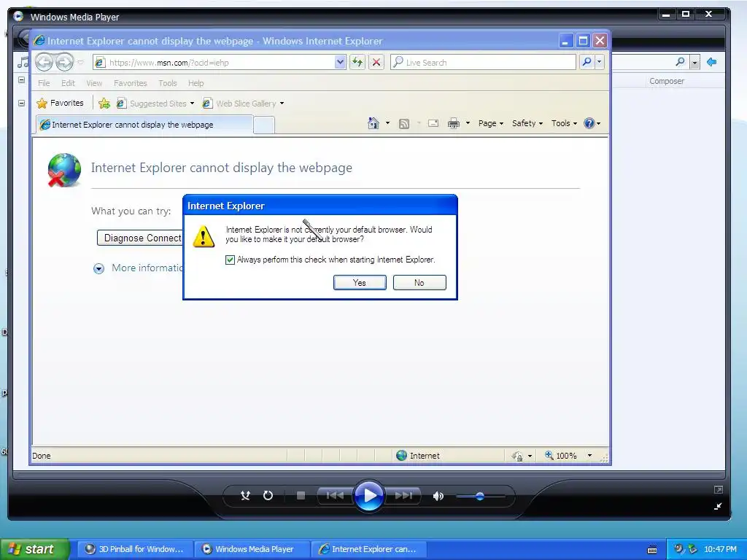Click the Internet security zone indicator
747x560 pixels.
click(418, 456)
